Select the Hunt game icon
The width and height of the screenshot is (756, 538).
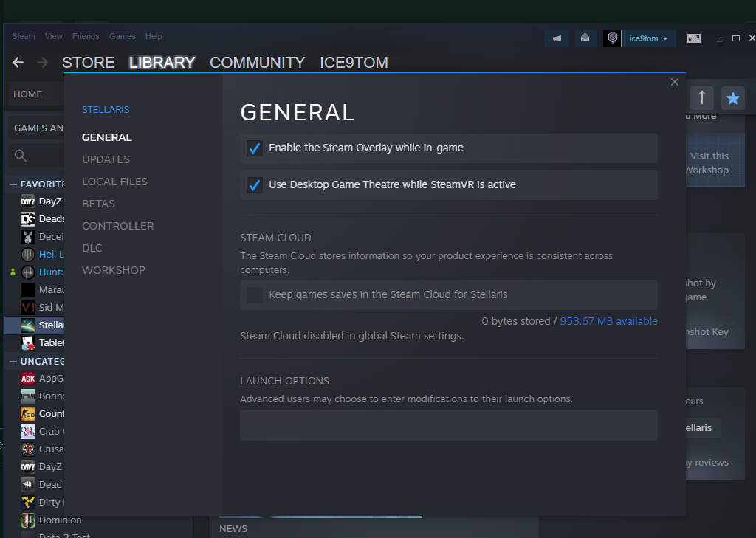28,272
